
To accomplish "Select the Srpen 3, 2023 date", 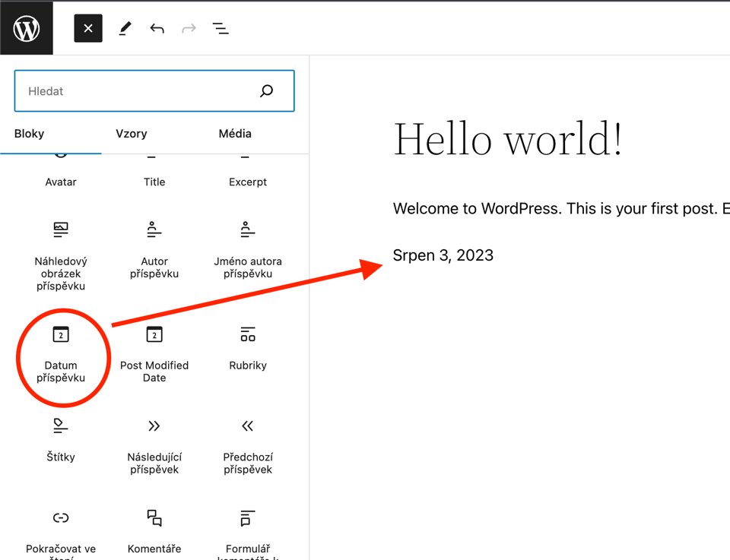I will tap(443, 255).
